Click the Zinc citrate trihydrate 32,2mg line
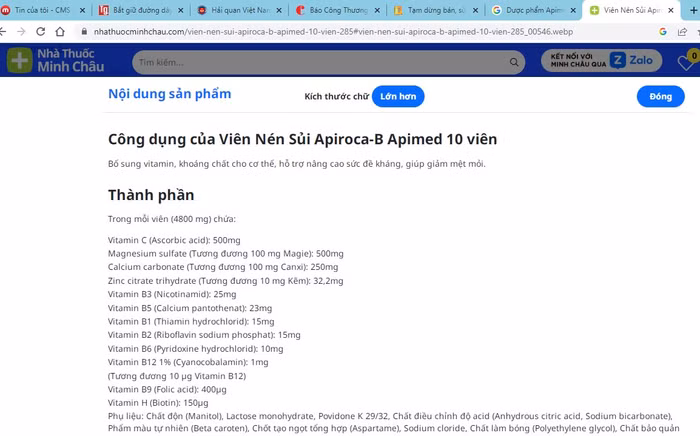 [225, 281]
